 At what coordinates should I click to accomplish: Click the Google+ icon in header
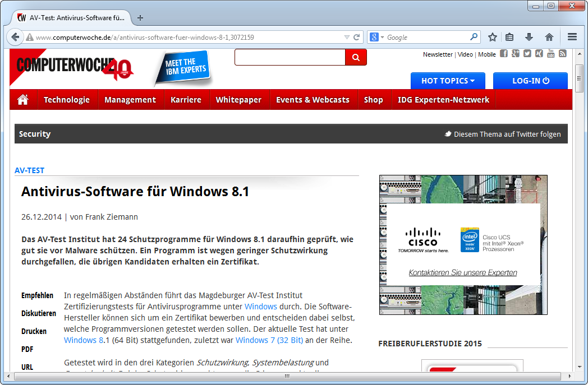click(516, 54)
